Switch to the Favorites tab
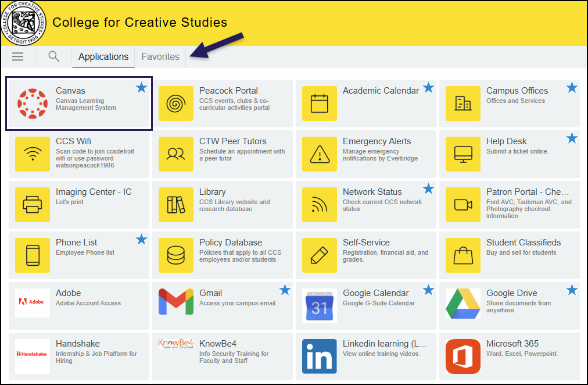The image size is (588, 385). pos(160,56)
